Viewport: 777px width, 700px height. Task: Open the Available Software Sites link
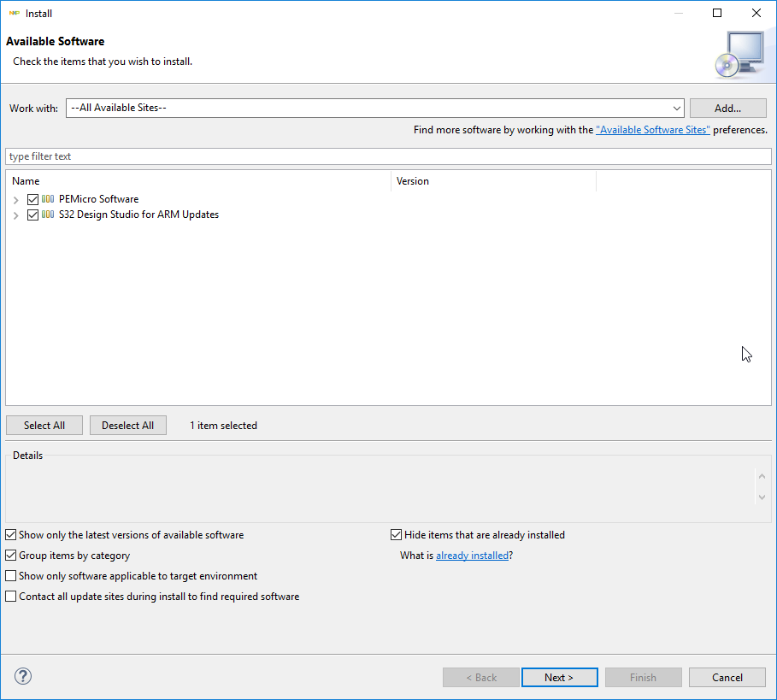[652, 130]
